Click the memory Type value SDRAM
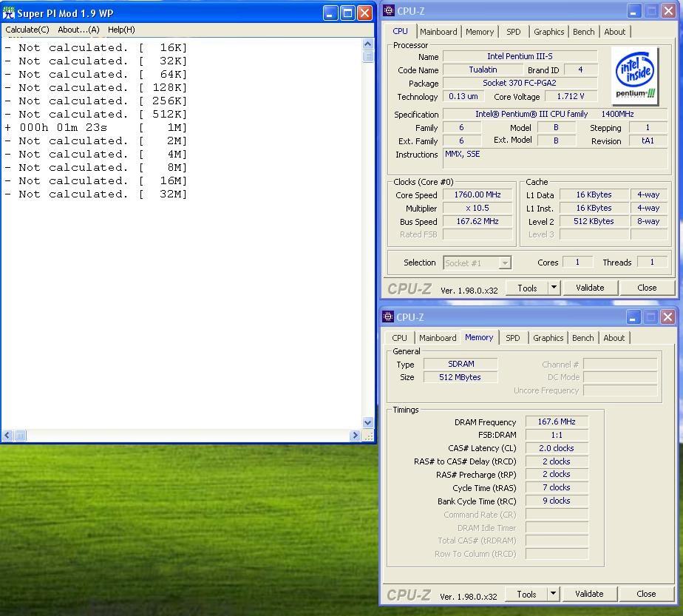Screen dimensions: 683x616 point(461,364)
